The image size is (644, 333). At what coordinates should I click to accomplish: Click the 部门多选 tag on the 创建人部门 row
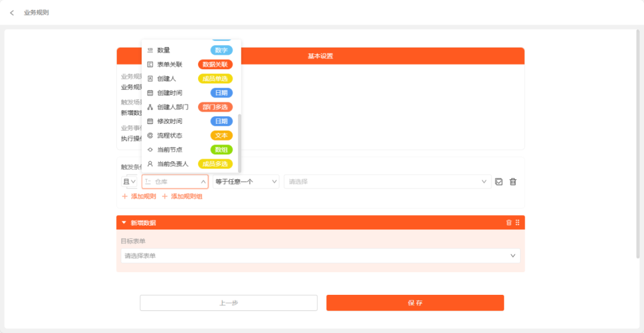point(215,107)
